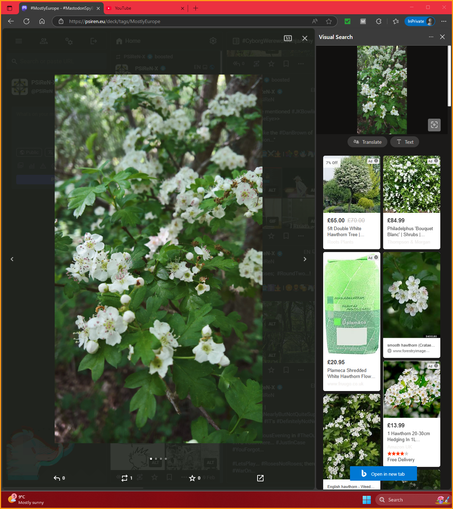This screenshot has height=509, width=453.
Task: Close the media viewer overlay
Action: pyautogui.click(x=305, y=38)
